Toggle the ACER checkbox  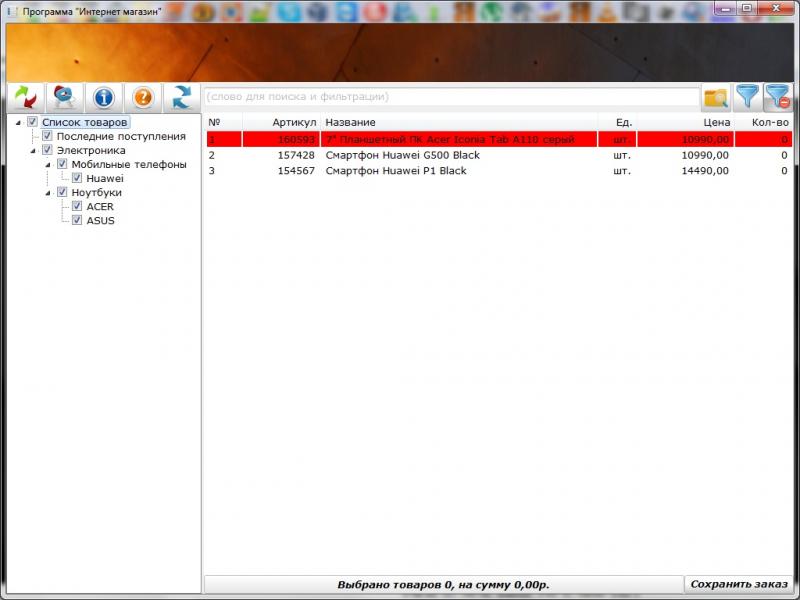point(77,206)
